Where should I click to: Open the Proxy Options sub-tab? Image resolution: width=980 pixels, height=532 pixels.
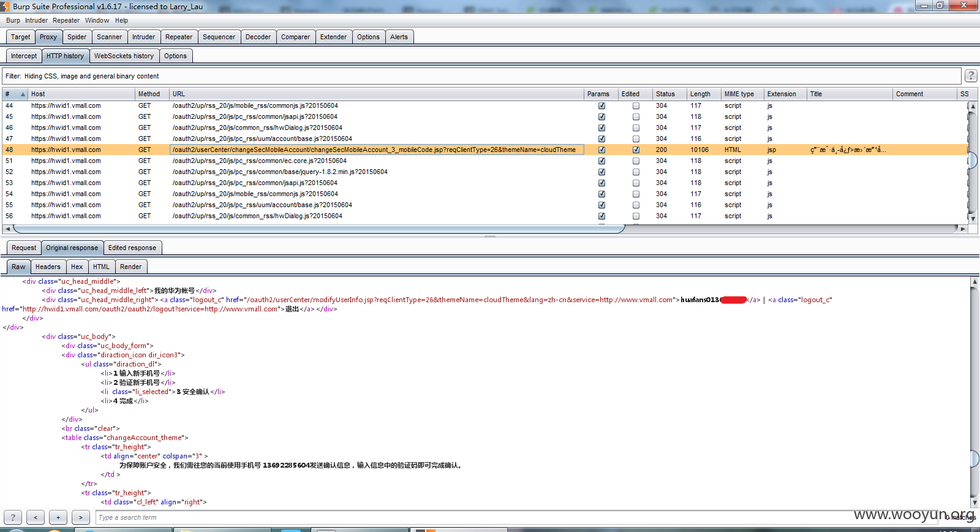click(175, 56)
